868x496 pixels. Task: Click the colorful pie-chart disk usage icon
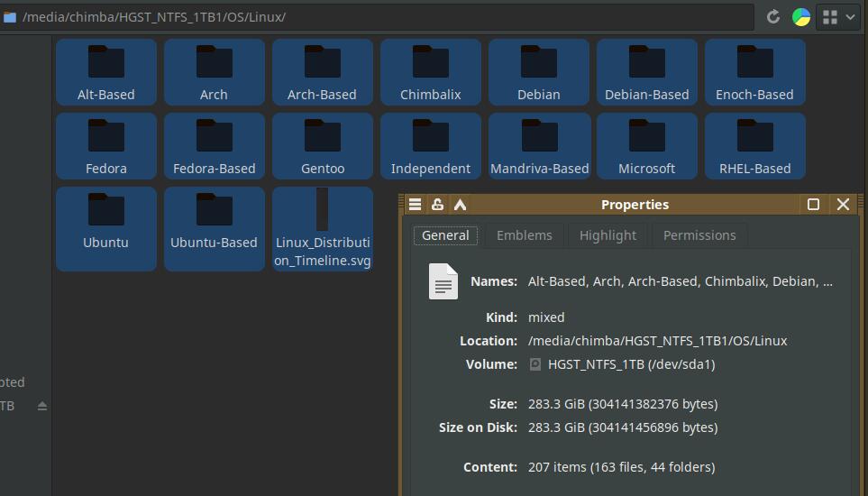click(x=801, y=17)
